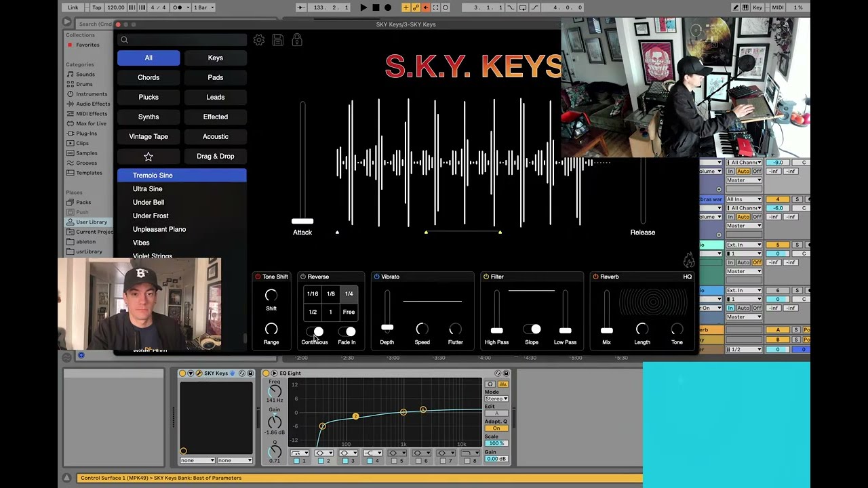Stop playback with the Stop button
This screenshot has height=488, width=868.
tap(376, 7)
